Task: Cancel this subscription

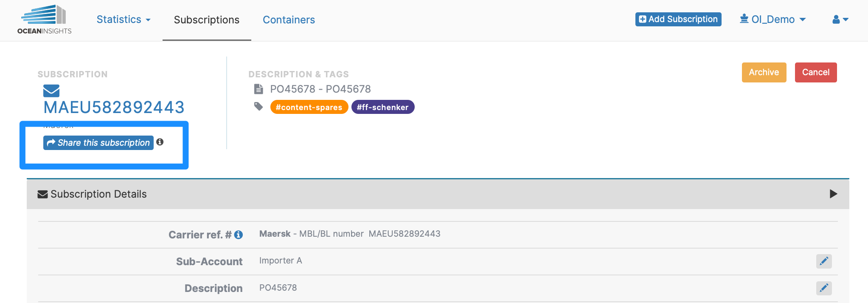Action: point(816,72)
